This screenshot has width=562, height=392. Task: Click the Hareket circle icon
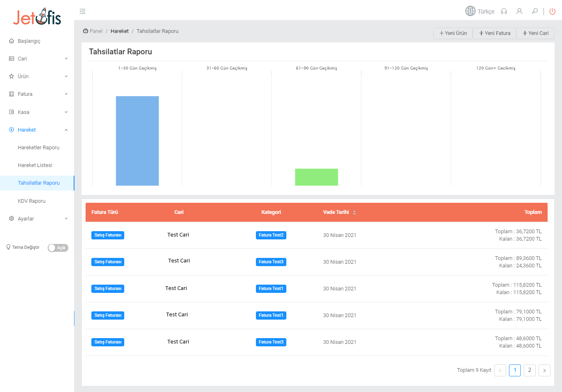pos(12,130)
